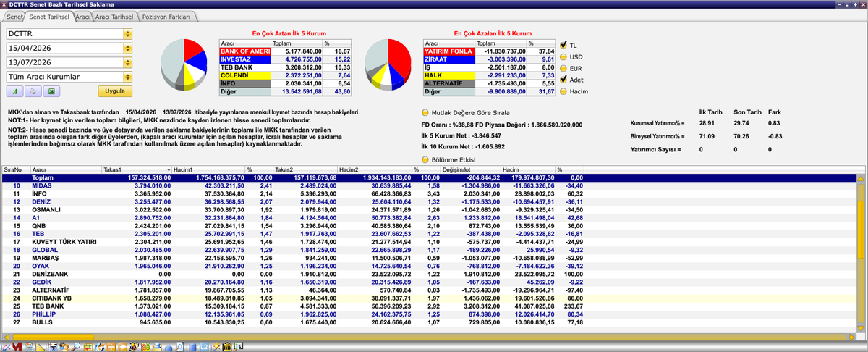Open the Aracı tab
Image resolution: width=868 pixels, height=352 pixels.
[x=82, y=15]
